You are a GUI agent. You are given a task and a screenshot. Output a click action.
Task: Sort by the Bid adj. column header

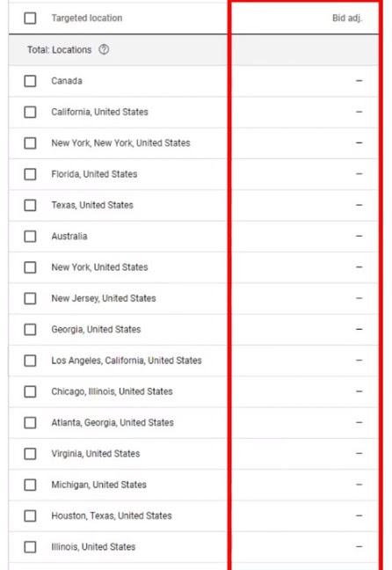[x=347, y=18]
